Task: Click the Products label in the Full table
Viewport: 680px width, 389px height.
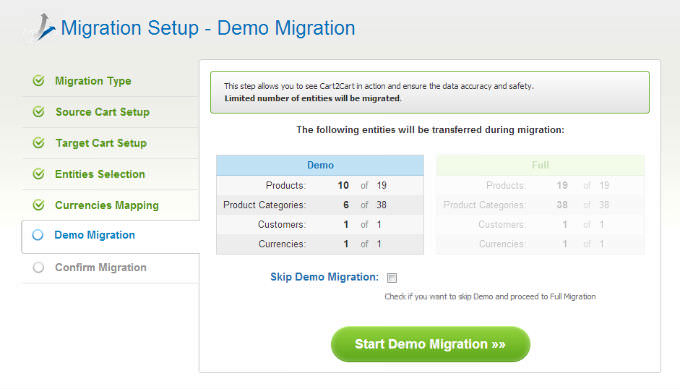Action: coord(506,185)
